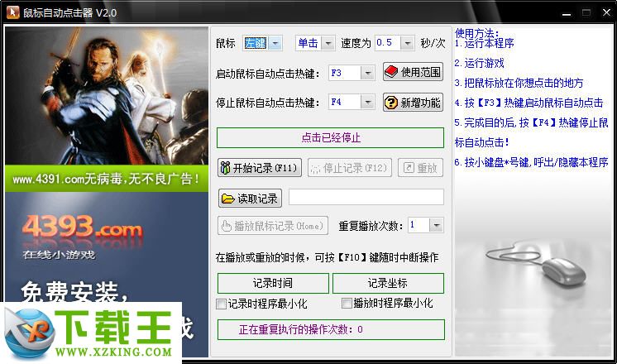The image size is (617, 364).
Task: Click instruction text 3.把鼠标放在你想点击的地方
Action: pos(519,83)
